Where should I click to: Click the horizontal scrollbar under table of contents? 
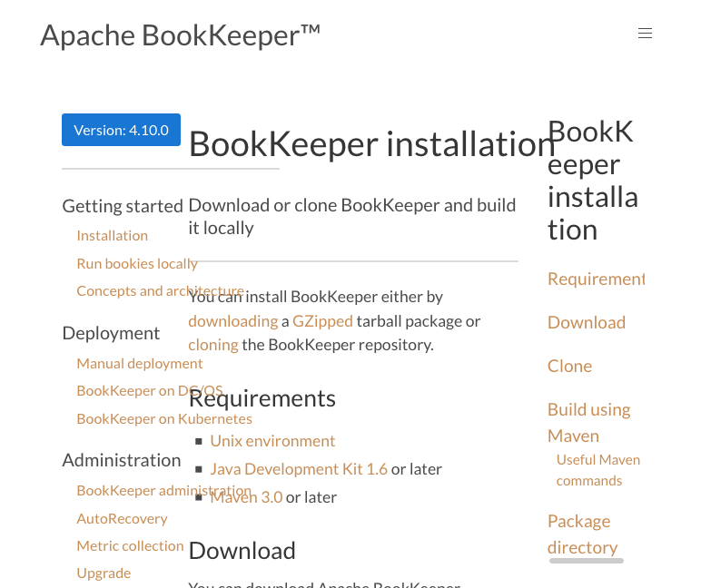[586, 561]
